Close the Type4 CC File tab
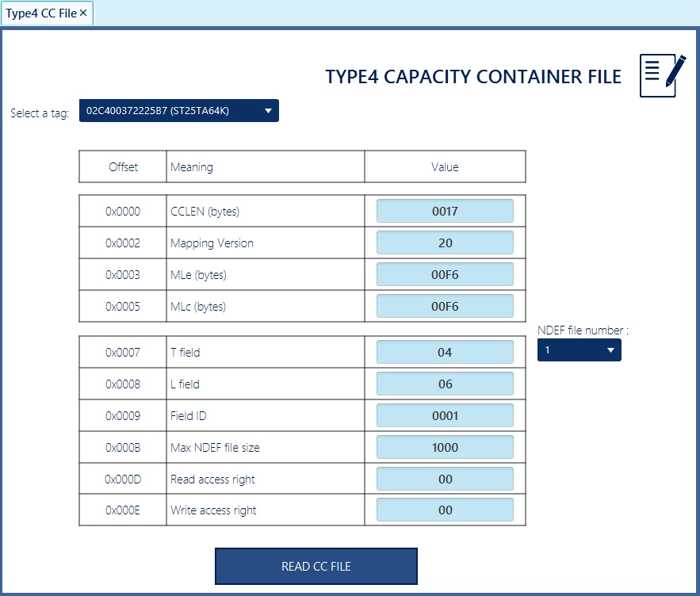 (83, 13)
